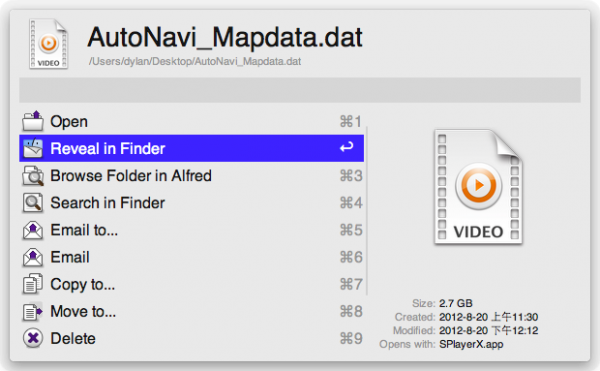Choose the Move to... entry
Screen dimensions: 600x371
point(191,311)
